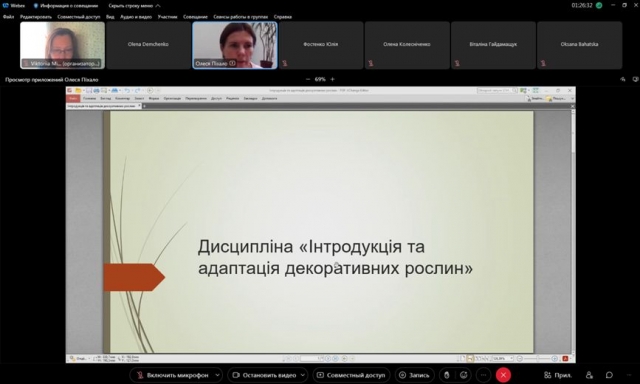Click Головна ribbon tab in PDF editor
Image resolution: width=640 pixels, height=384 pixels.
pos(89,98)
